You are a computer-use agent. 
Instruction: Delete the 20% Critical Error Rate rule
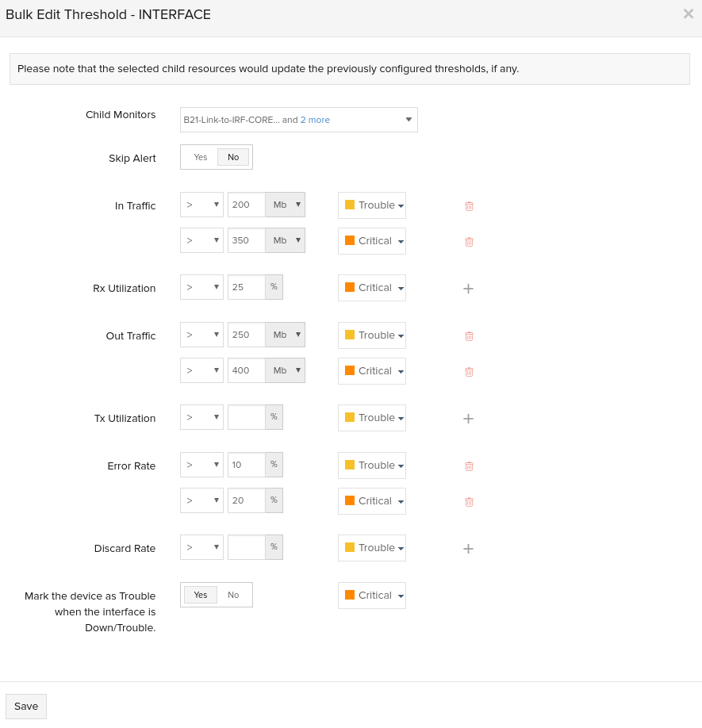pos(469,501)
